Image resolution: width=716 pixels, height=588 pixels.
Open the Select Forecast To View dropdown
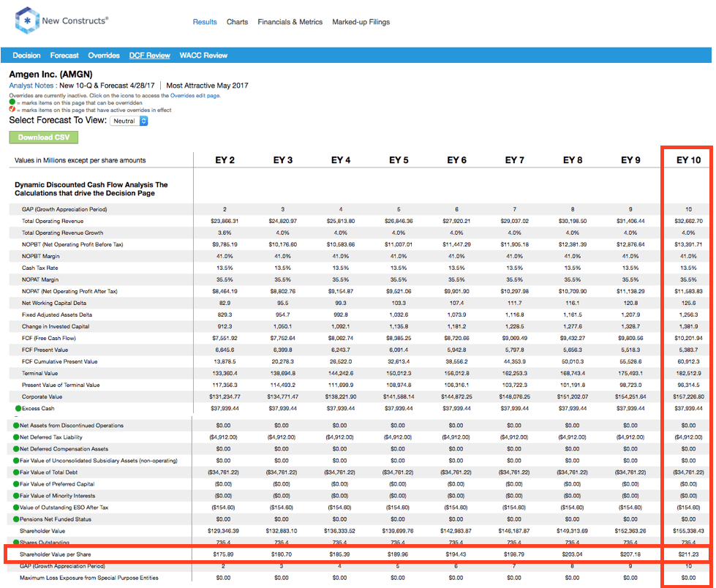[x=129, y=121]
